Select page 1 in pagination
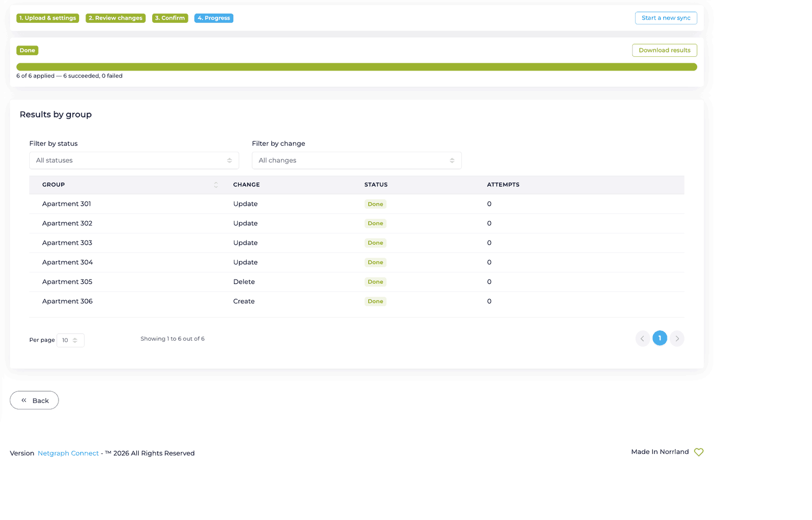Screen dimensions: 812x520 660,339
